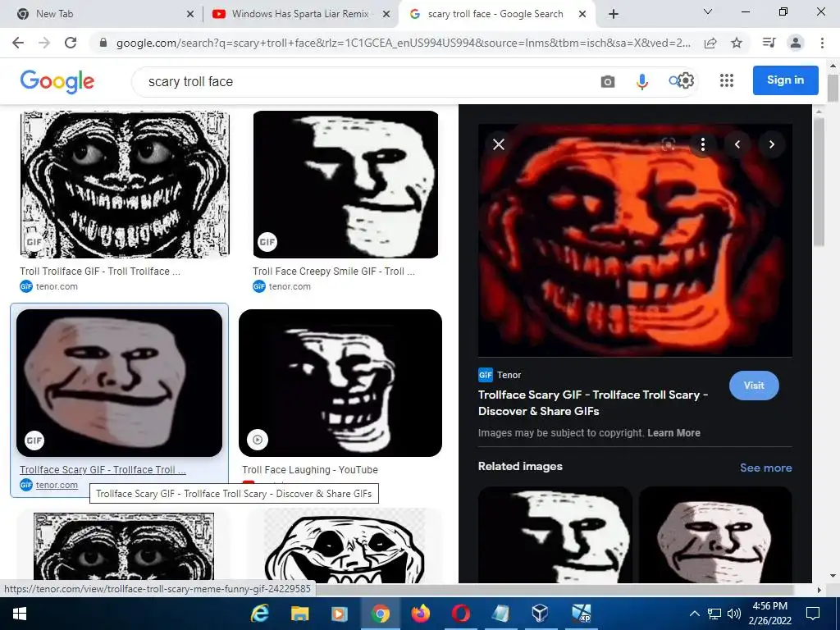
Task: Open the preview panel's three-dot options
Action: click(x=703, y=144)
